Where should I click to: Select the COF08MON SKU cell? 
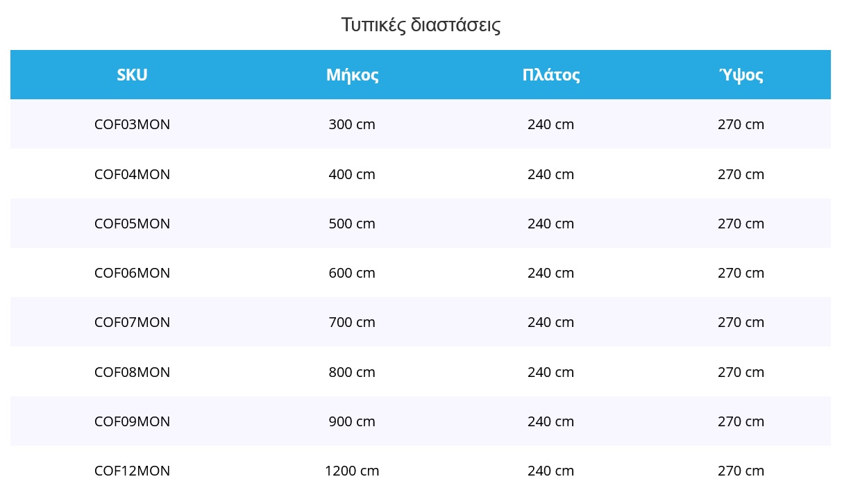point(132,372)
